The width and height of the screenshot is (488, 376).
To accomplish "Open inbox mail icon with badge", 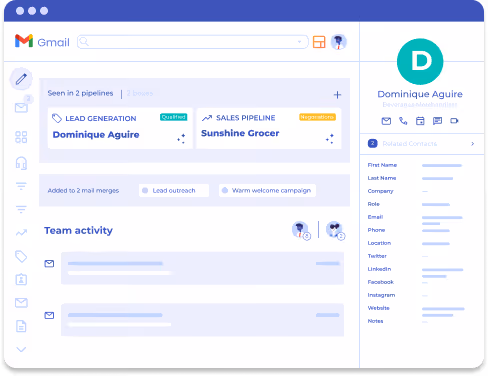I will 22,107.
